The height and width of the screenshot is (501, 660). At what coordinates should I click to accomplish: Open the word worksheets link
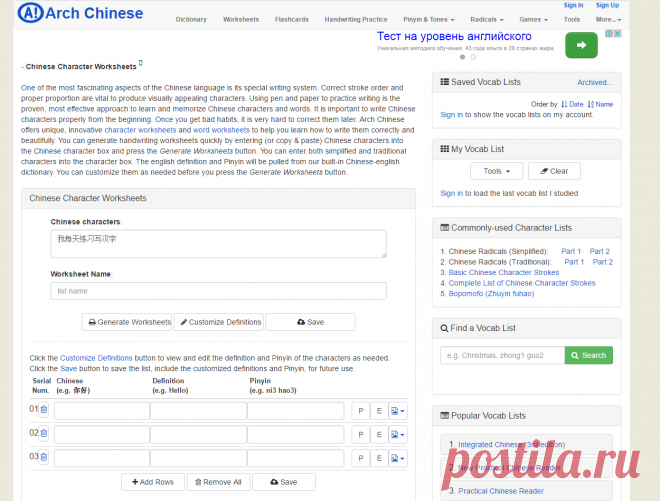(221, 130)
